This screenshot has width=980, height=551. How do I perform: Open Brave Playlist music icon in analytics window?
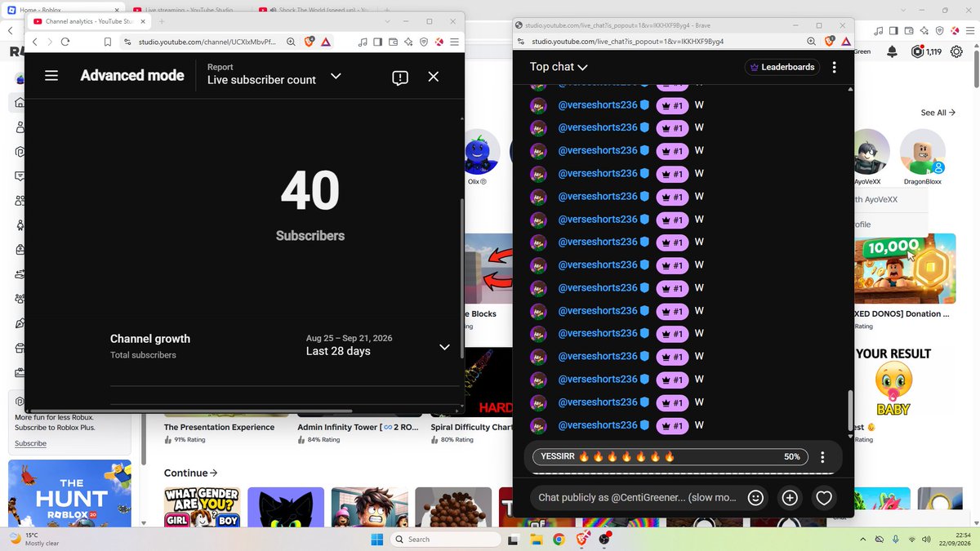[362, 42]
